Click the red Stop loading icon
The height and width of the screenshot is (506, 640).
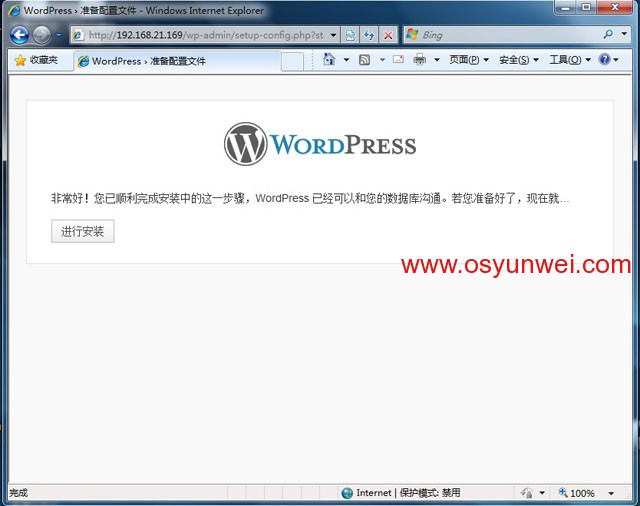click(x=388, y=35)
